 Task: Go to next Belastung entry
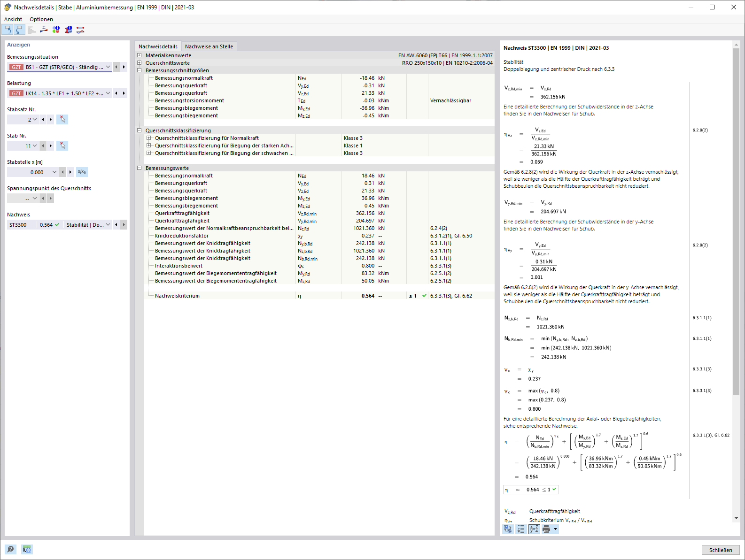pos(124,93)
